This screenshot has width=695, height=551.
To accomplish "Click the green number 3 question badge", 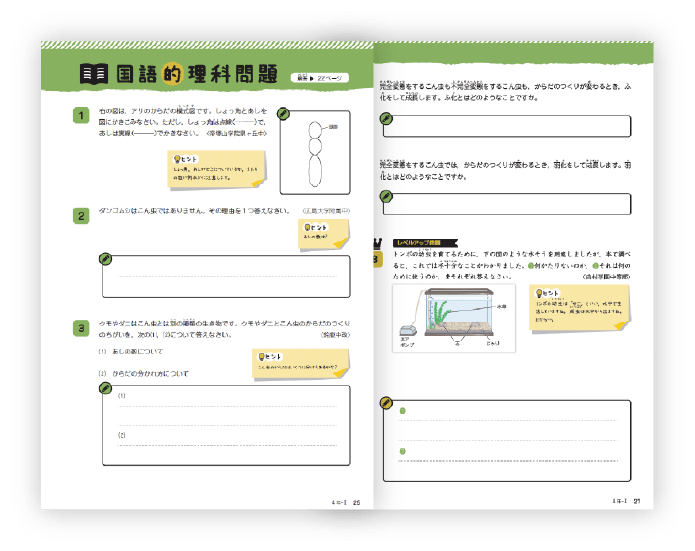I will click(x=81, y=328).
